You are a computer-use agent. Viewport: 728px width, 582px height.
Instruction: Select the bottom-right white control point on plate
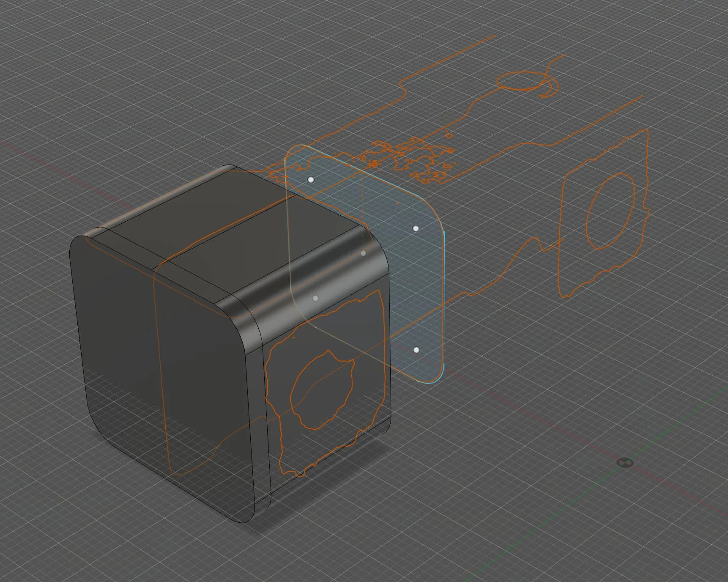pos(416,350)
